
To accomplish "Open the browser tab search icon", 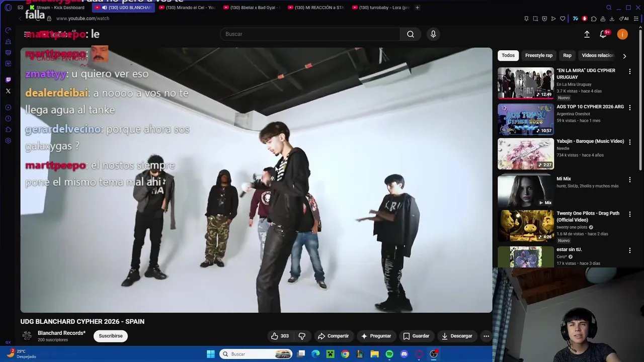I will [609, 8].
